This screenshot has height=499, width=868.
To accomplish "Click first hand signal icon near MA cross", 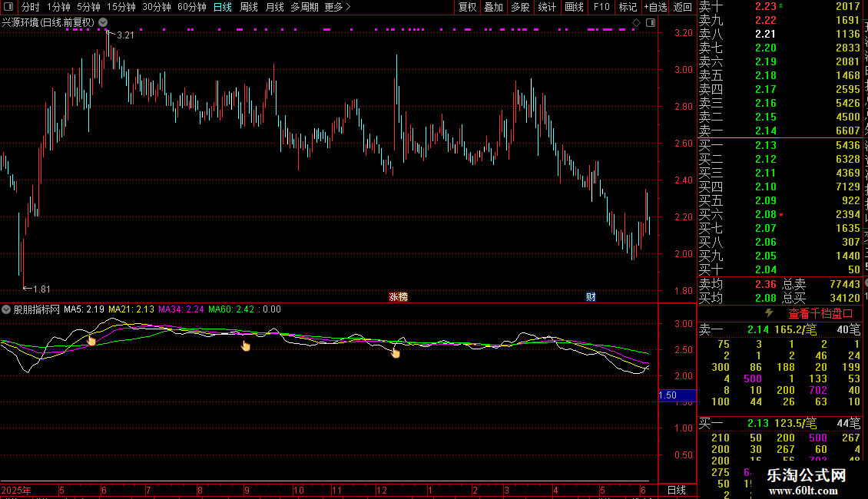I will click(91, 339).
